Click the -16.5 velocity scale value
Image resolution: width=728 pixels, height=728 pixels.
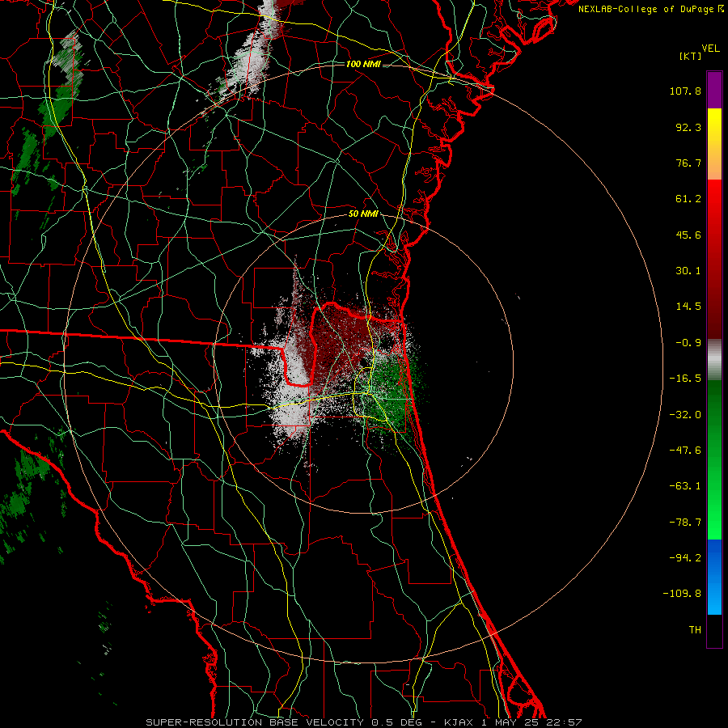point(685,379)
